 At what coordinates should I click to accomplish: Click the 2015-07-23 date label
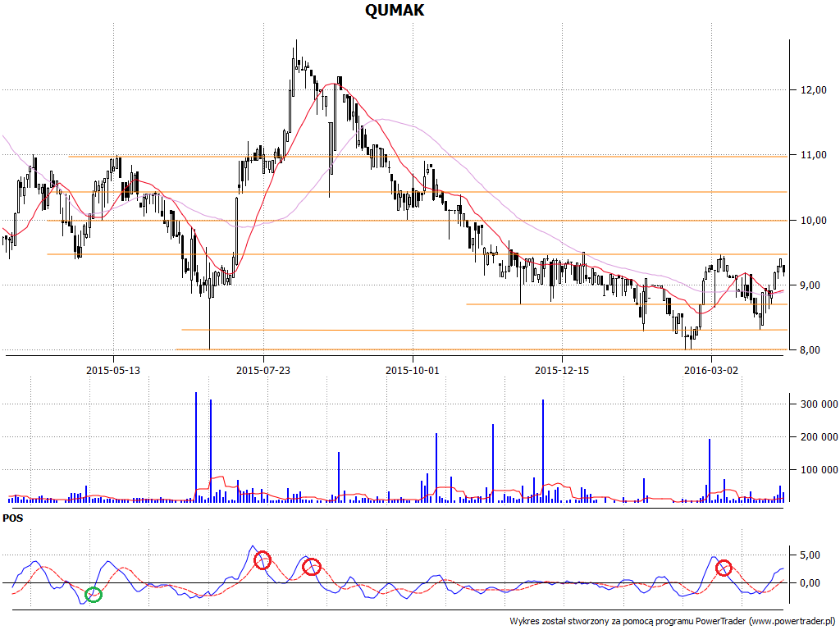click(263, 370)
